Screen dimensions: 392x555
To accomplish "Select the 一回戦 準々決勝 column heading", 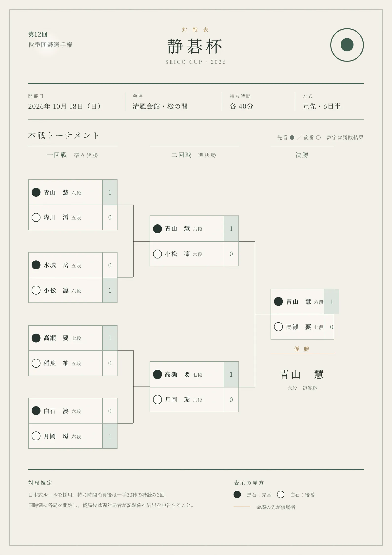I will [73, 155].
